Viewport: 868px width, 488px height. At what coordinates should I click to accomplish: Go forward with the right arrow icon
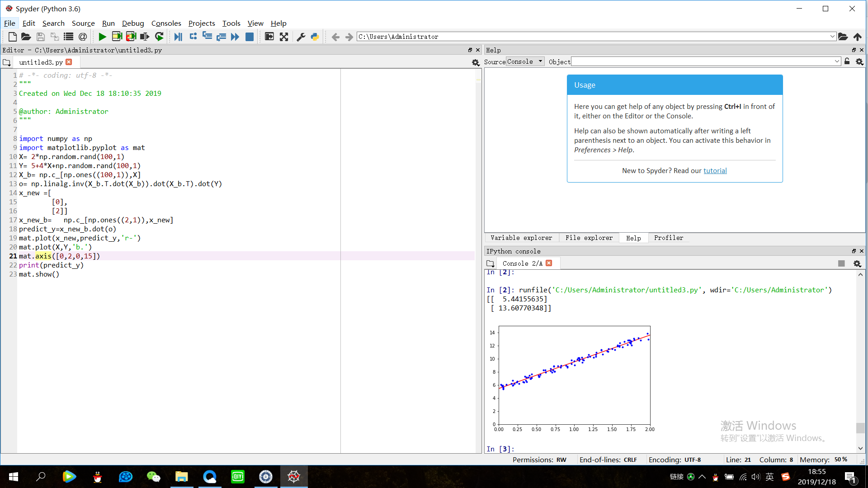pos(349,37)
